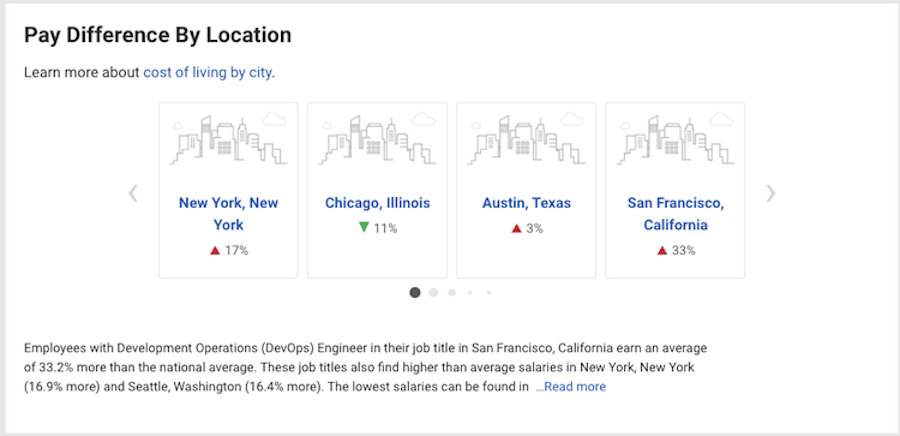Click the New York skyline icon
The height and width of the screenshot is (436, 900).
point(229,140)
